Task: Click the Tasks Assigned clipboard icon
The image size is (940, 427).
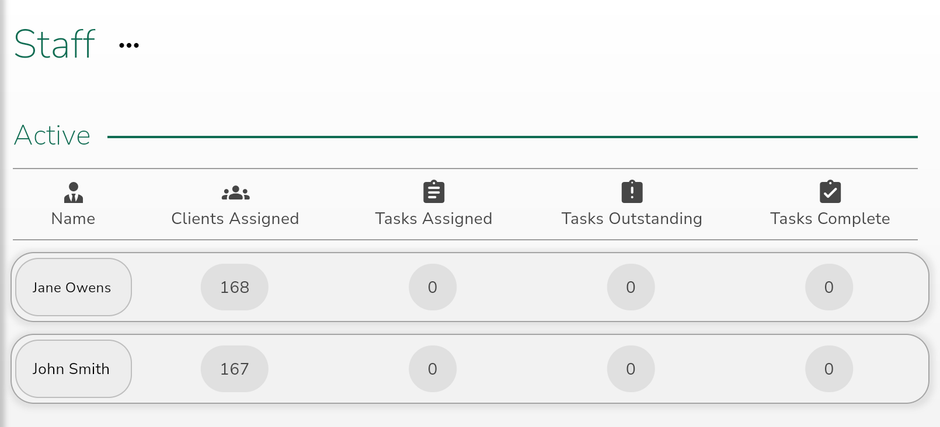Action: point(433,192)
